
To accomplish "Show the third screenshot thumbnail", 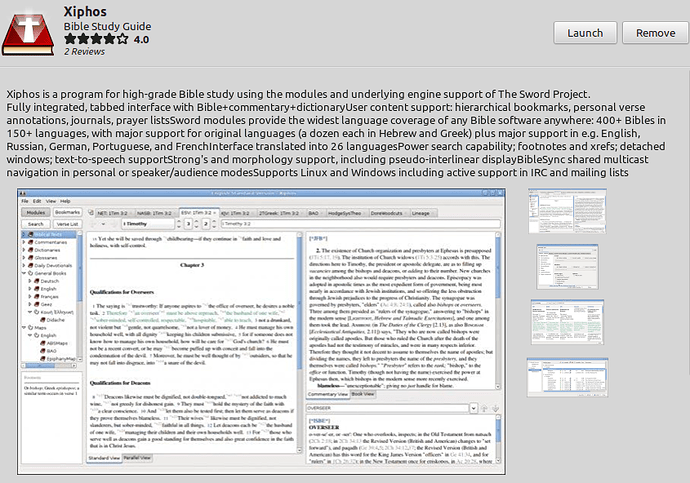I will 567,322.
